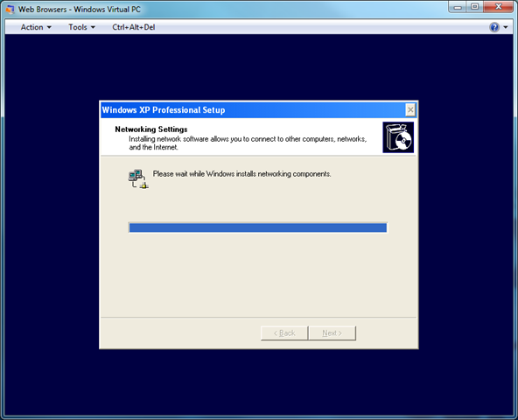Click the Windows Virtual PC title bar icon

pos(10,10)
